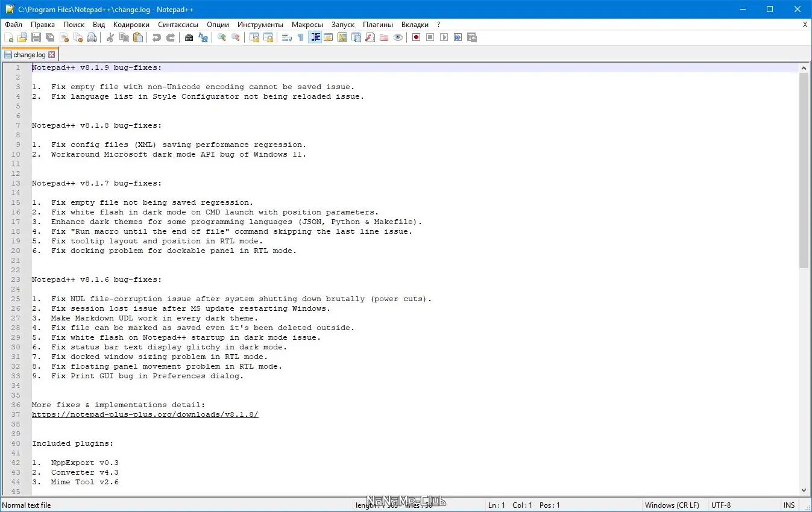This screenshot has width=812, height=512.
Task: Open the Folder as Workspace panel
Action: (384, 37)
